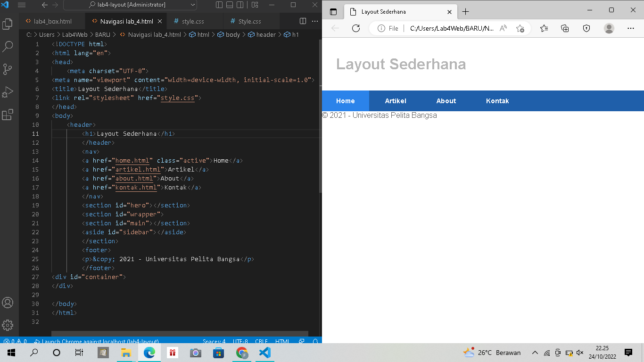This screenshot has width=644, height=362.
Task: Open the Artikel navigation link
Action: [x=396, y=100]
